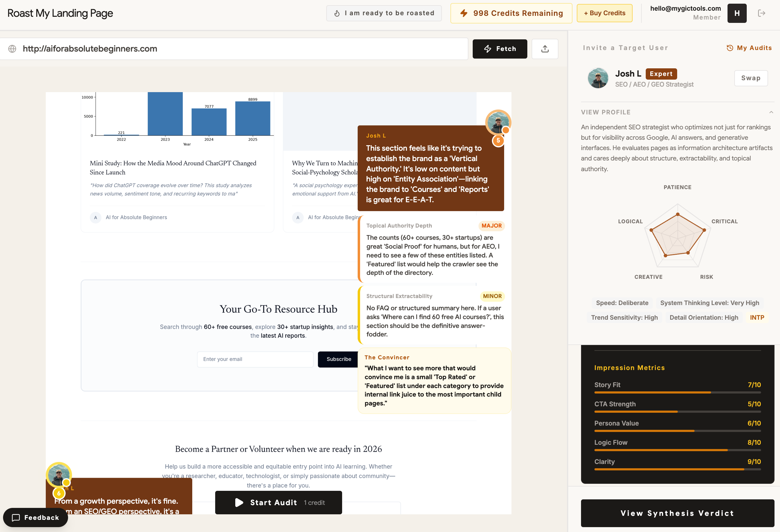This screenshot has height=532, width=780.
Task: Click the lightning bolt credits icon
Action: (x=464, y=13)
